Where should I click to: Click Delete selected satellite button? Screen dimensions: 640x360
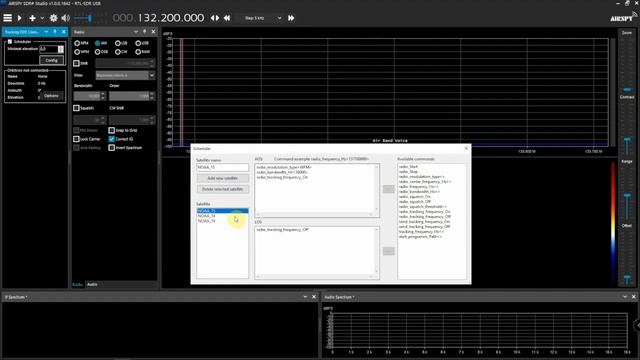tap(222, 189)
